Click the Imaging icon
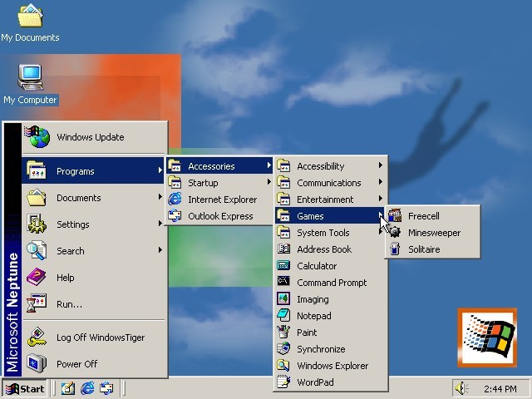The height and width of the screenshot is (399, 532). click(283, 298)
